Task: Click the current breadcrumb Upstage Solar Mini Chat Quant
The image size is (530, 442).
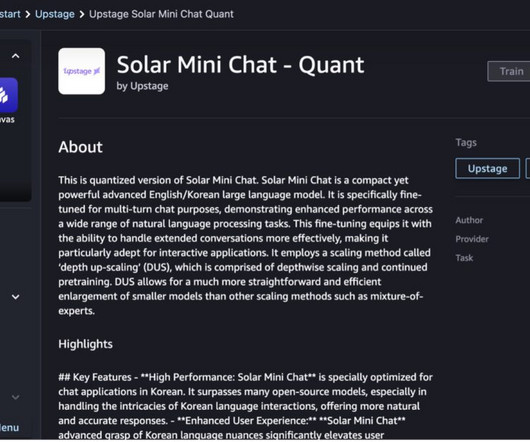Action: 161,14
